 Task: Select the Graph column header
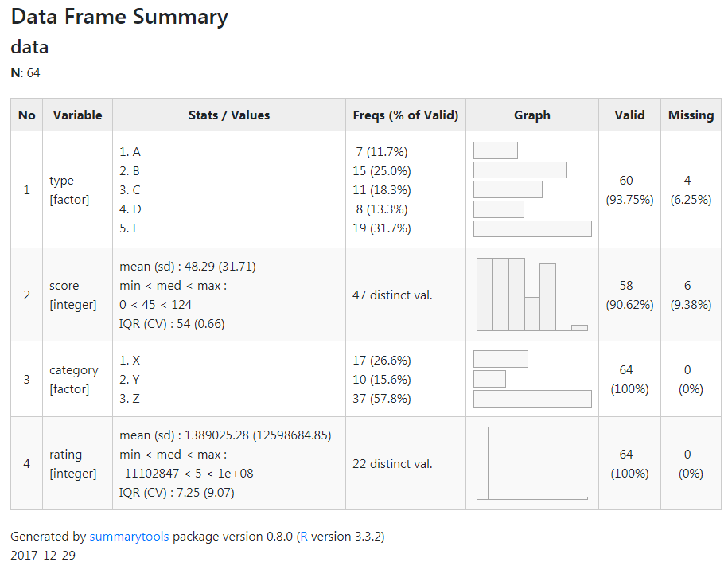(531, 115)
